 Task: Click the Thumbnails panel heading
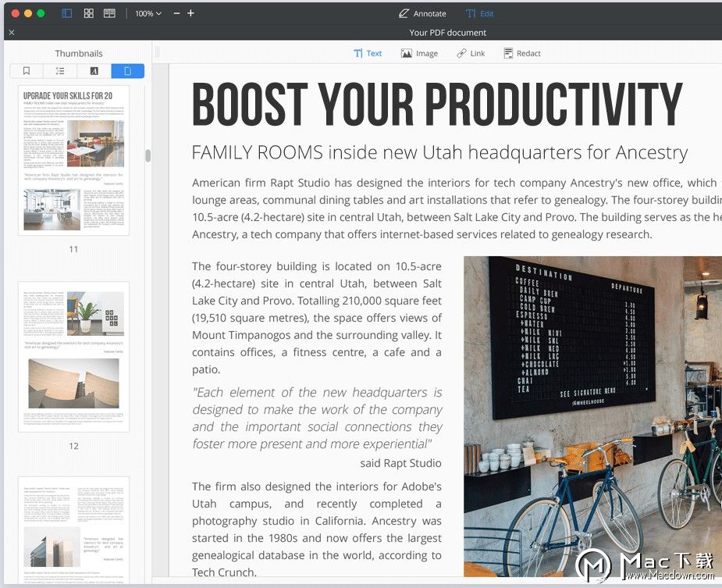[79, 53]
